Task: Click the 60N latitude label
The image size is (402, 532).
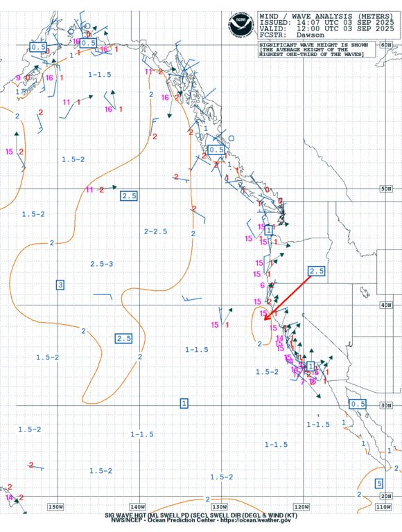Action: tap(386, 45)
